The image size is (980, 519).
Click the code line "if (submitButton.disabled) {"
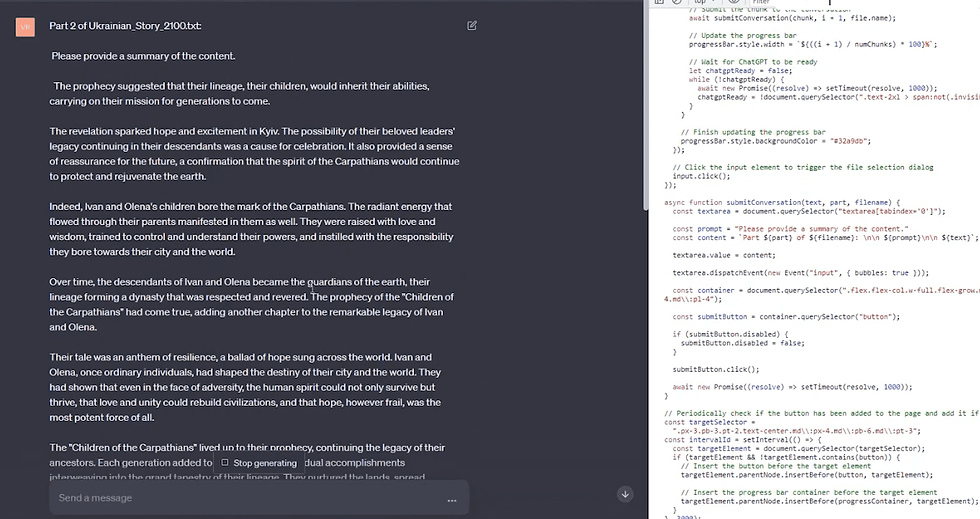click(x=730, y=334)
